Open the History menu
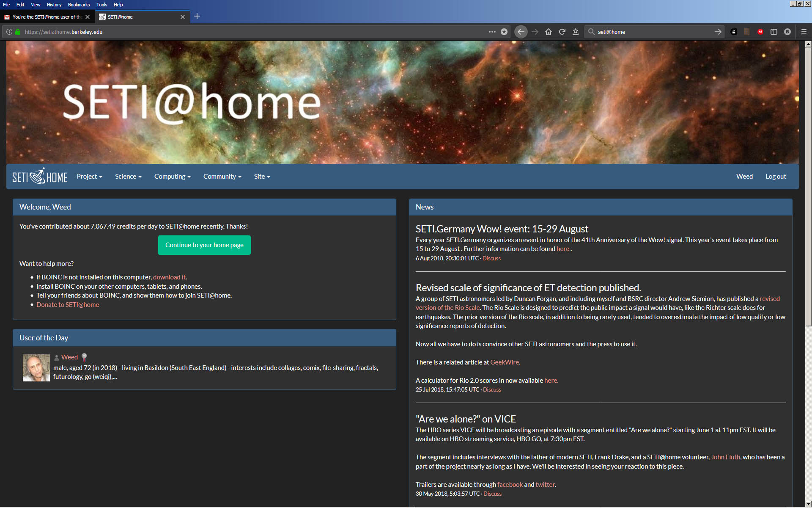Viewport: 812px width, 508px height. click(54, 5)
